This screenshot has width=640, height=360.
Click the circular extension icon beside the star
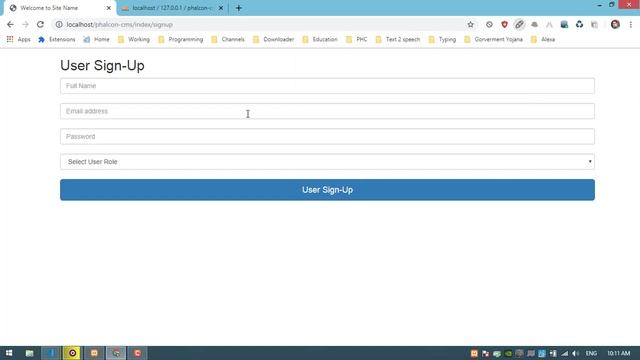coord(489,24)
